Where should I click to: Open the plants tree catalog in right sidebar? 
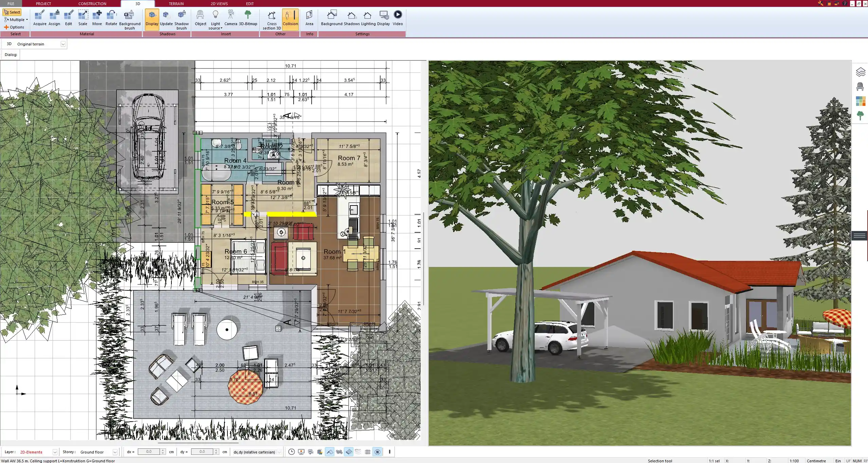click(x=860, y=116)
